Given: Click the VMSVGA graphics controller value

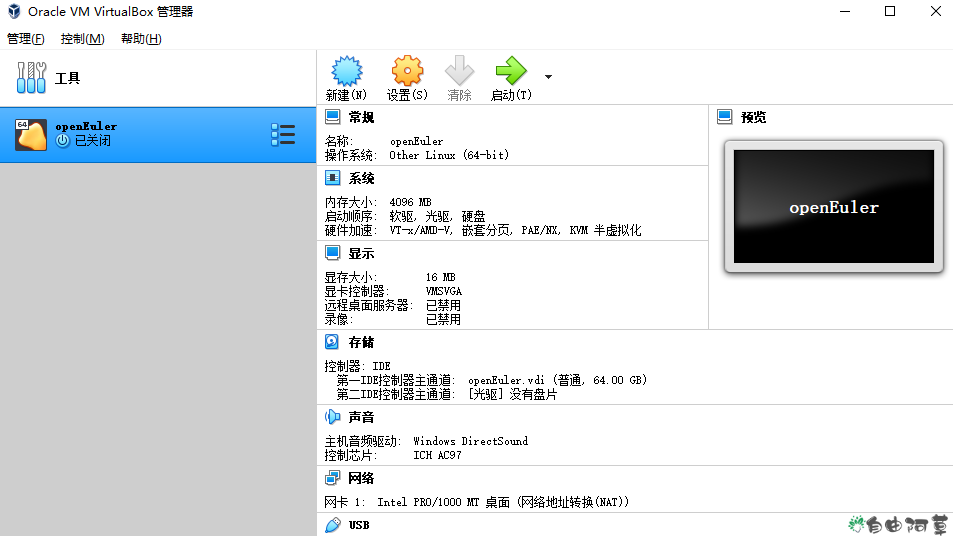Looking at the screenshot, I should (x=444, y=292).
